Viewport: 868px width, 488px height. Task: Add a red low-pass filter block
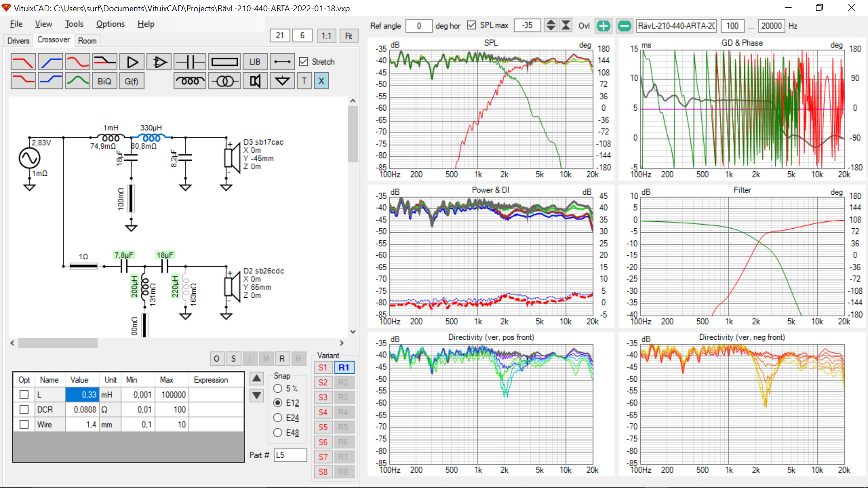coord(23,62)
